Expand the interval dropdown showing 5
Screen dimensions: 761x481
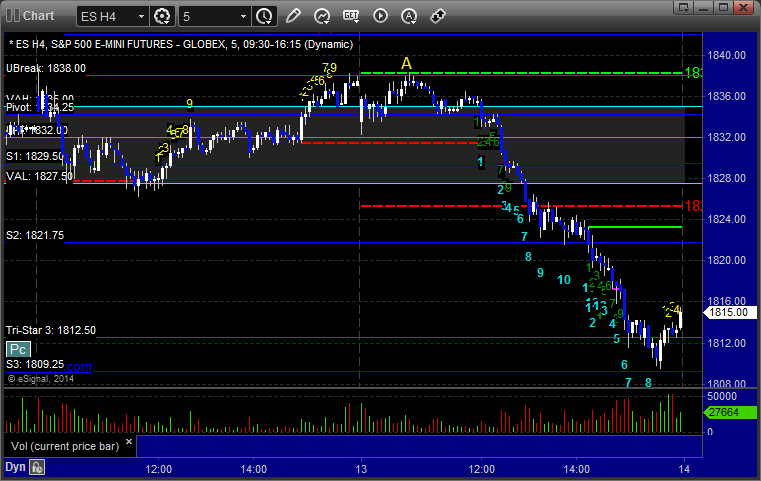point(243,17)
